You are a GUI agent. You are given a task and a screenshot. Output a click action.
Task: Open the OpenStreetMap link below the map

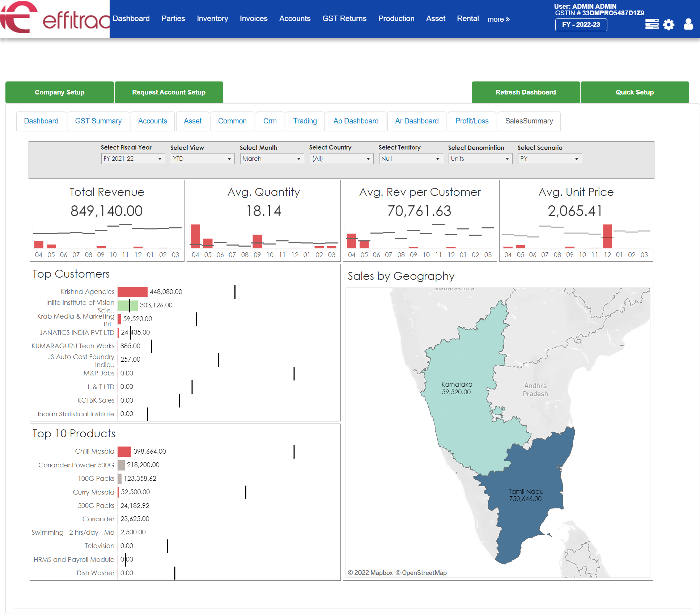coord(424,572)
